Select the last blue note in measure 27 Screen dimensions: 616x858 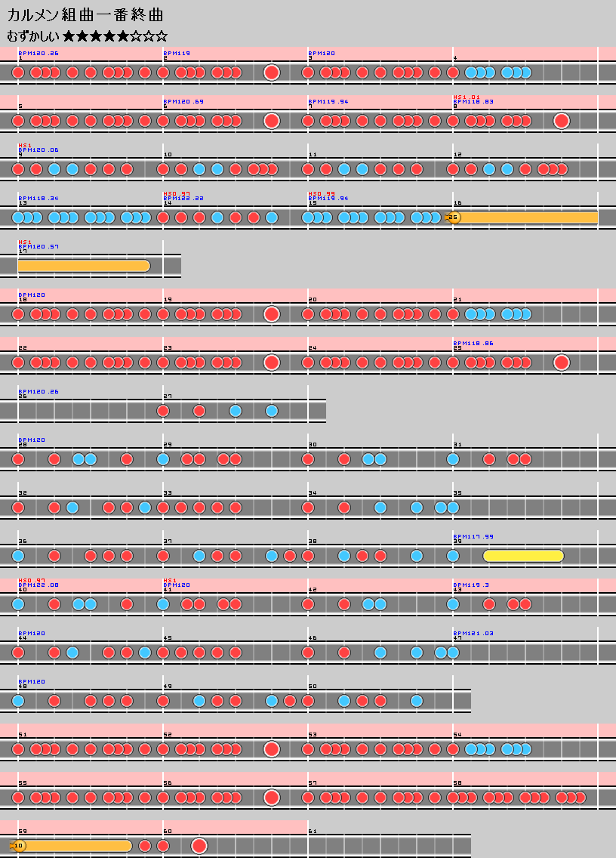tap(272, 411)
